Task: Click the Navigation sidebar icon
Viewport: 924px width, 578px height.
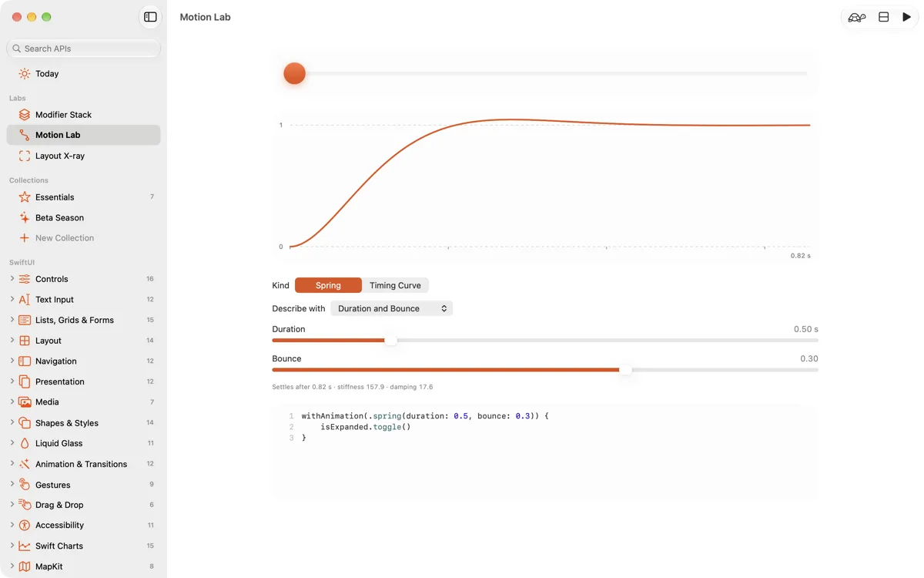Action: click(25, 361)
